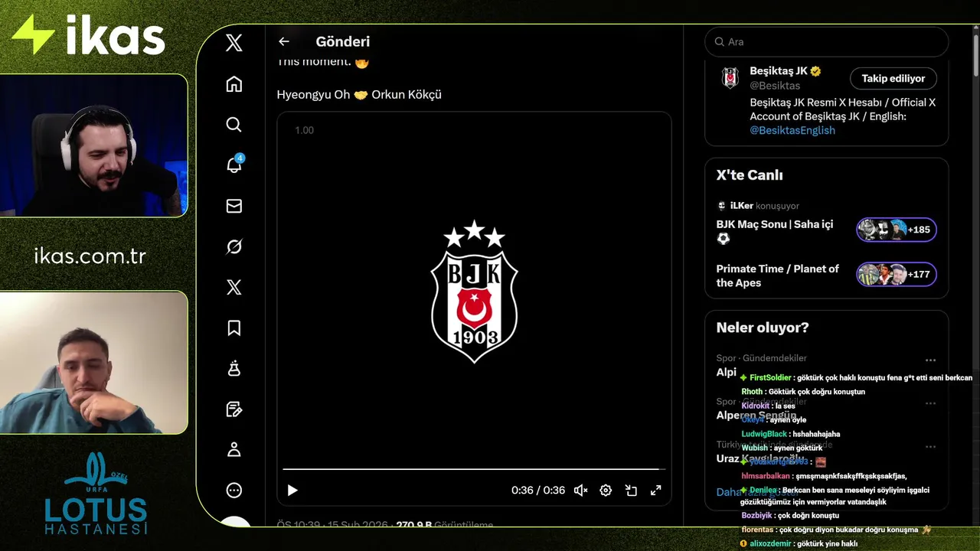Image resolution: width=980 pixels, height=551 pixels.
Task: Open the Explore search icon in sidebar
Action: 234,125
